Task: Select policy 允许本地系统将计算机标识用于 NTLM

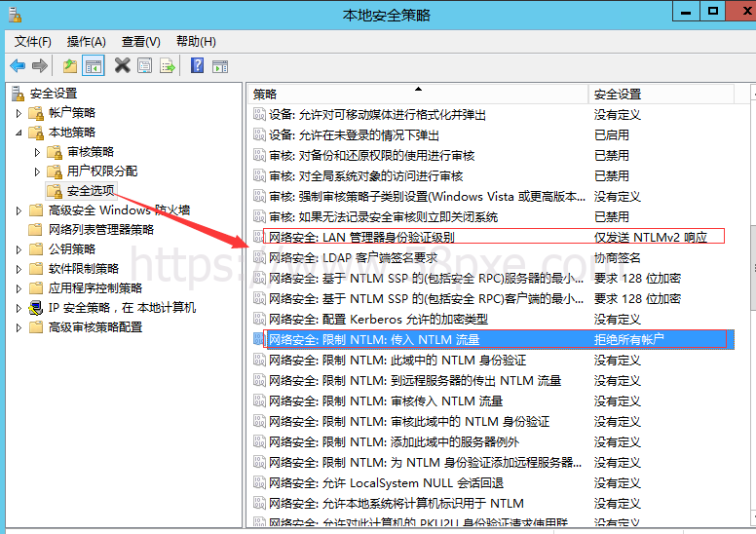Action: tap(397, 503)
